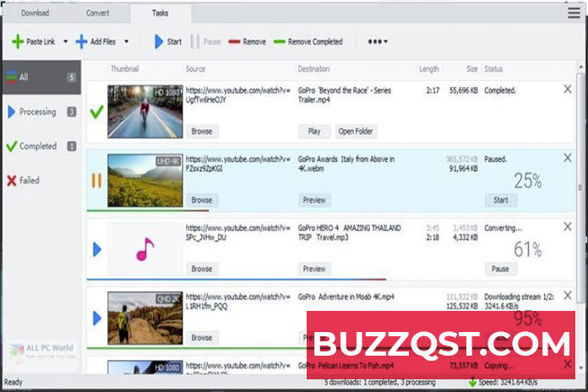
Task: Expand the Paste Link dropdown arrow
Action: (66, 41)
